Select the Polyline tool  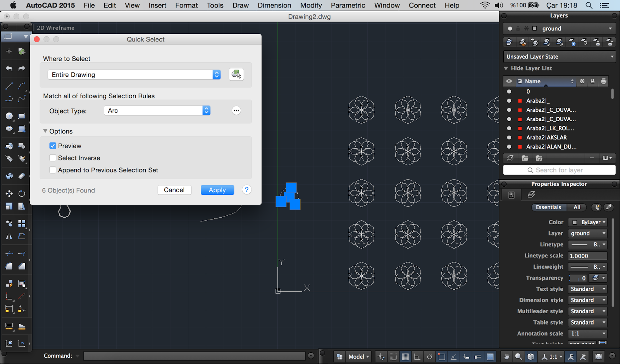pos(9,98)
